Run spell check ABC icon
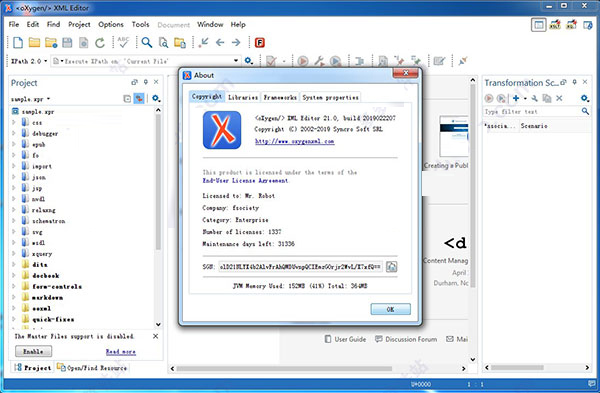The height and width of the screenshot is (393, 600). [123, 42]
